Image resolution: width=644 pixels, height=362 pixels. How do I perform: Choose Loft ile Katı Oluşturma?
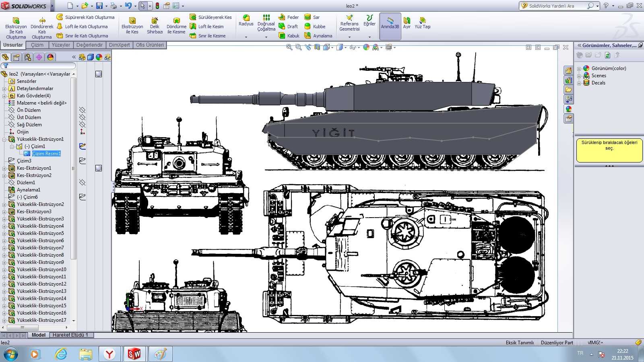tap(82, 27)
